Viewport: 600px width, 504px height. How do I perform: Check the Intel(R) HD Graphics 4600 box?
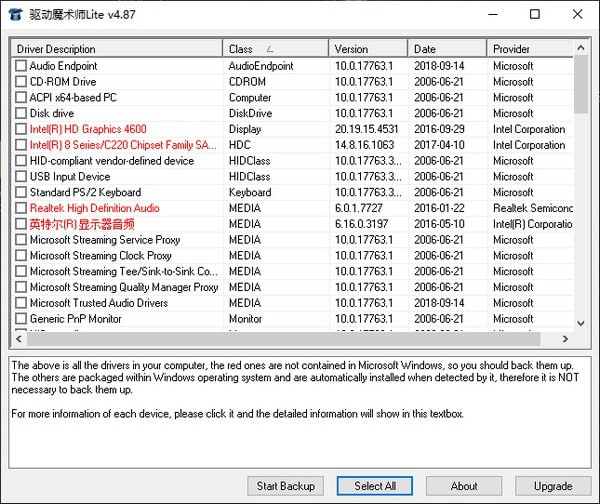pos(21,129)
